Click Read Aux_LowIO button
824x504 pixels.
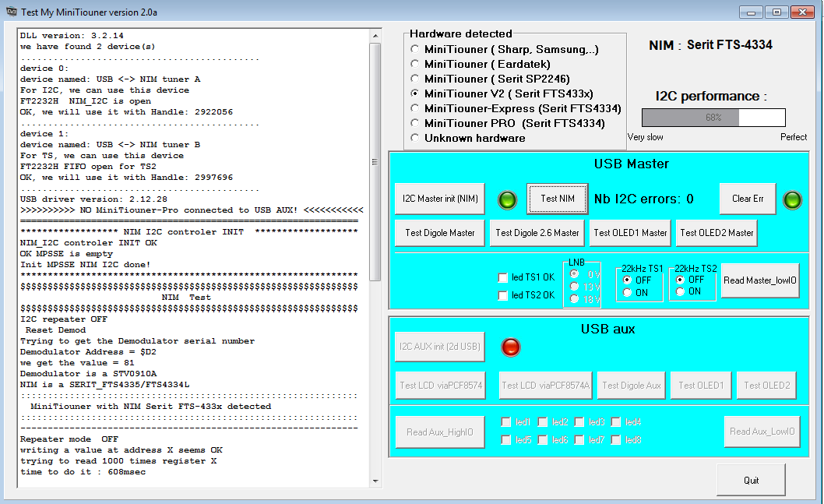pyautogui.click(x=762, y=432)
